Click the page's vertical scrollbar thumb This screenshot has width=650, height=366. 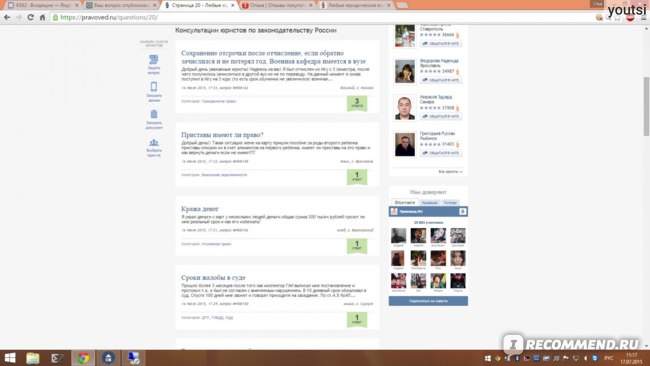tap(646, 106)
